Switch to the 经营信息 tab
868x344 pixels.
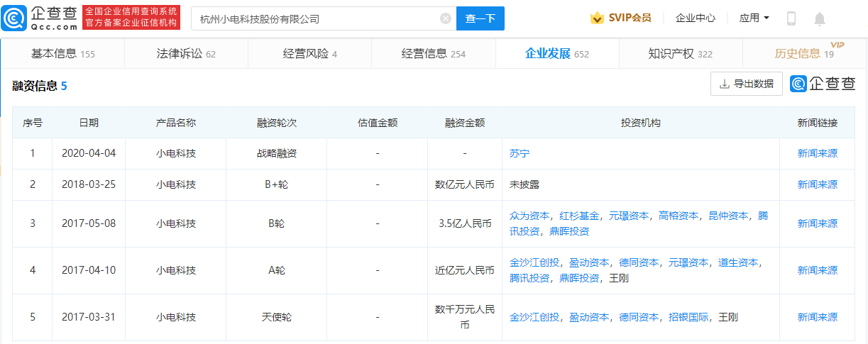433,54
